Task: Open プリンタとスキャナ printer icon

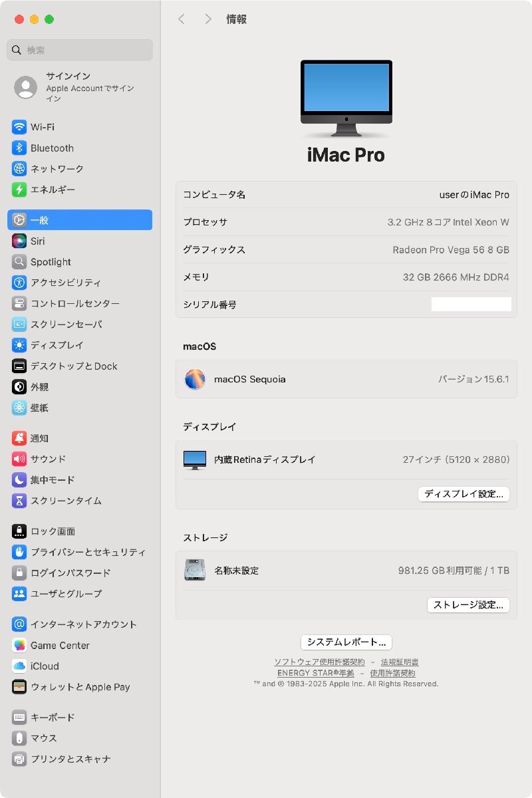Action: click(19, 759)
